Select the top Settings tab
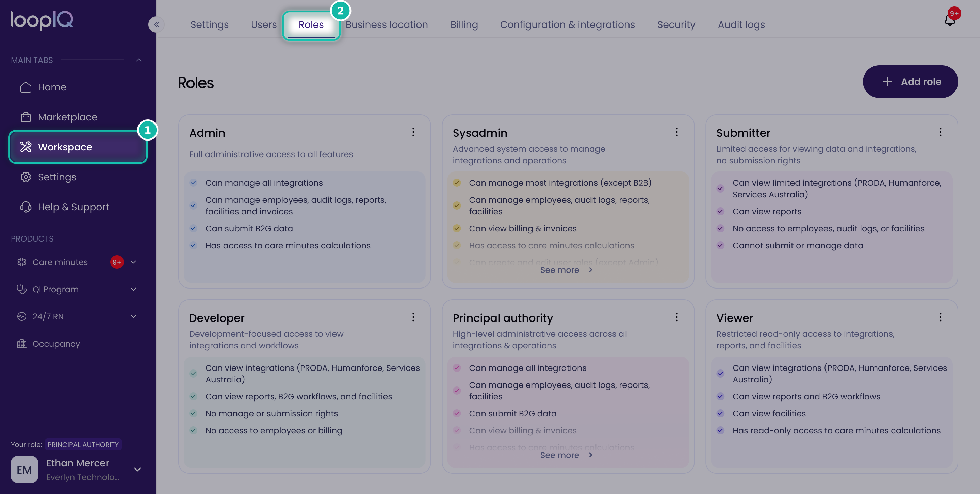Image resolution: width=980 pixels, height=494 pixels. [209, 25]
